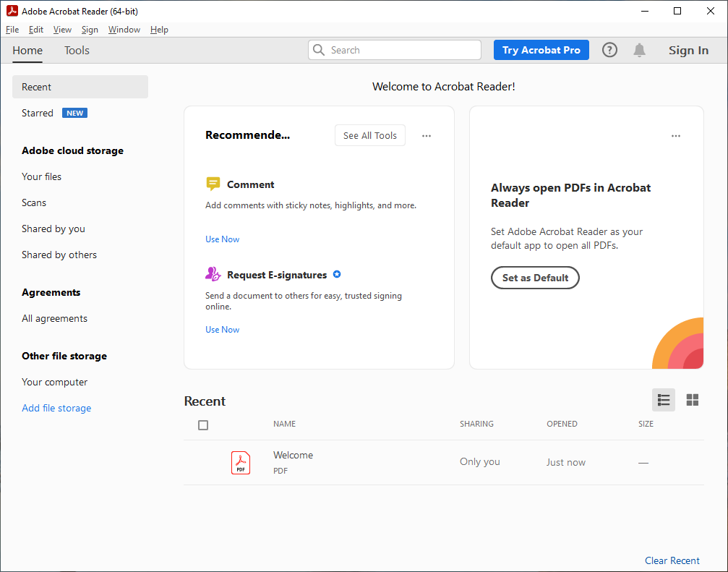Click Use Now under Comment
This screenshot has width=728, height=572.
click(222, 239)
